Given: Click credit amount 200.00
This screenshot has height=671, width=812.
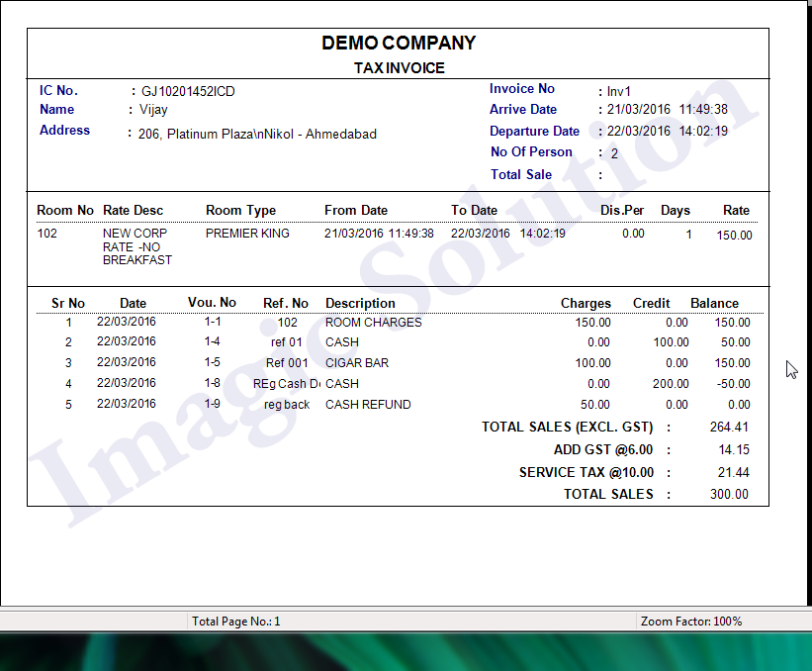Looking at the screenshot, I should (x=671, y=384).
